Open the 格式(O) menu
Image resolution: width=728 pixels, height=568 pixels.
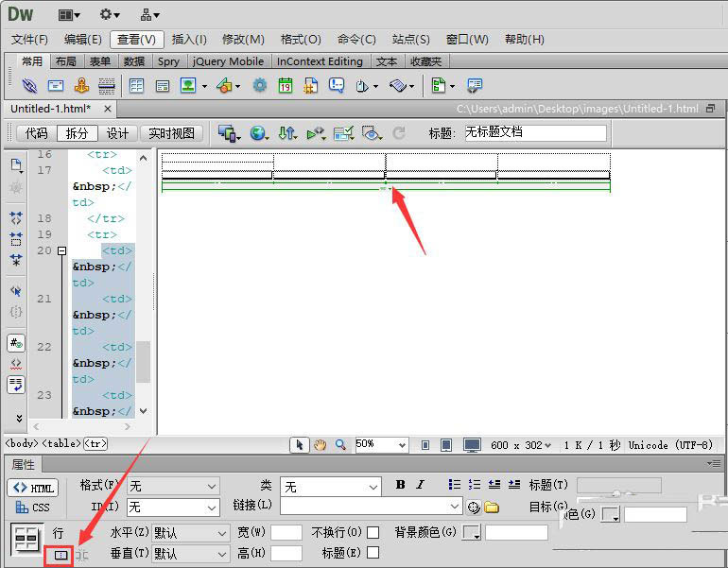(301, 40)
